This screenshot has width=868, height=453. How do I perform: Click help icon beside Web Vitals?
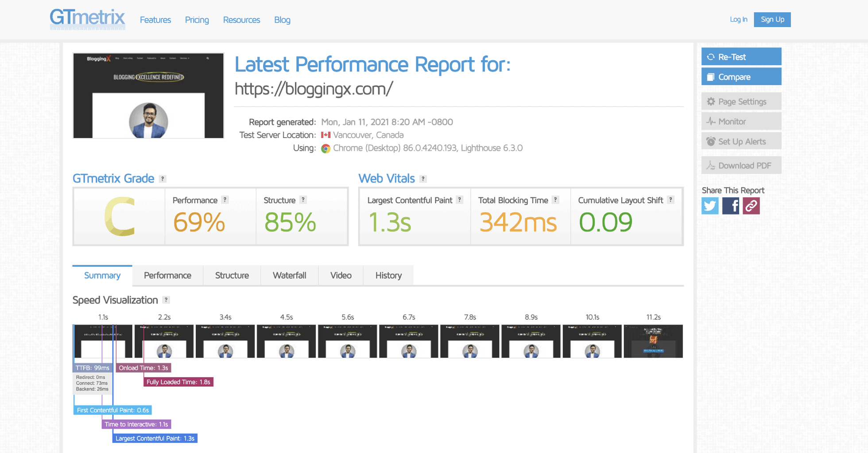[423, 179]
